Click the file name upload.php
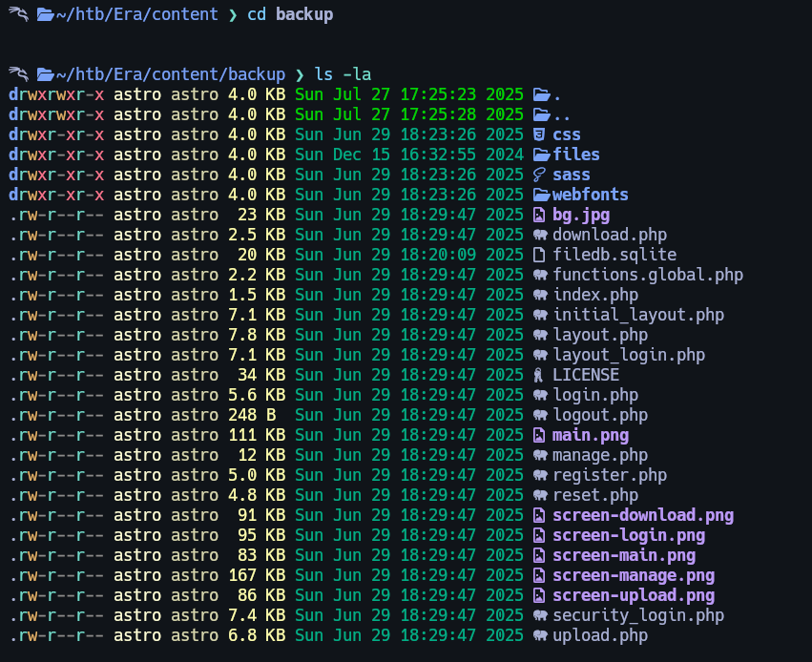 600,636
